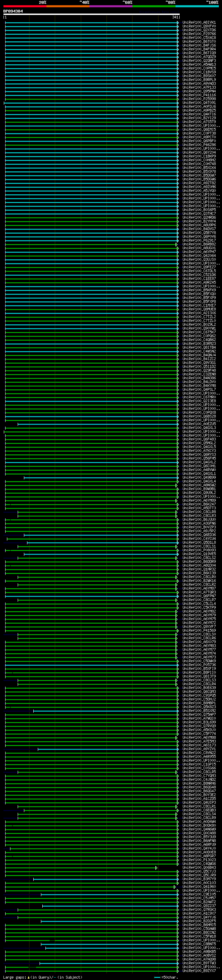Screen dimensions: 222x980
Task: Click UniRef100_Q19VE5 entry
Action: pos(199,554)
